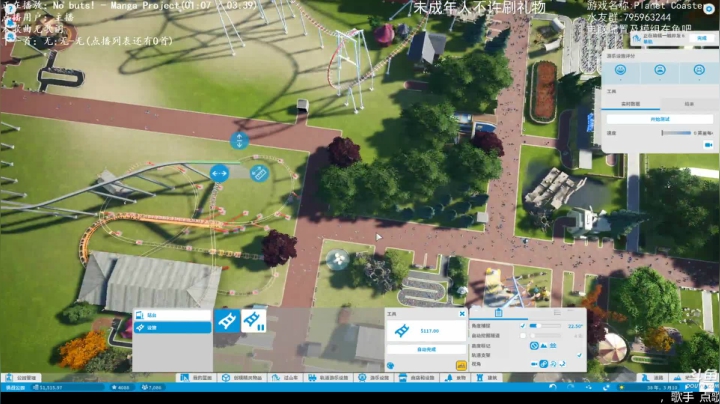Image resolution: width=720 pixels, height=404 pixels.
Task: Click the yellow heatmap chart icon
Action: point(461,365)
